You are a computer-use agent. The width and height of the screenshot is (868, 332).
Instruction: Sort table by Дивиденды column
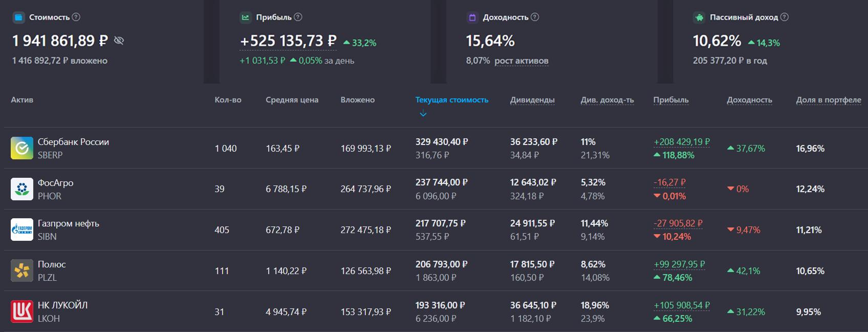click(532, 100)
